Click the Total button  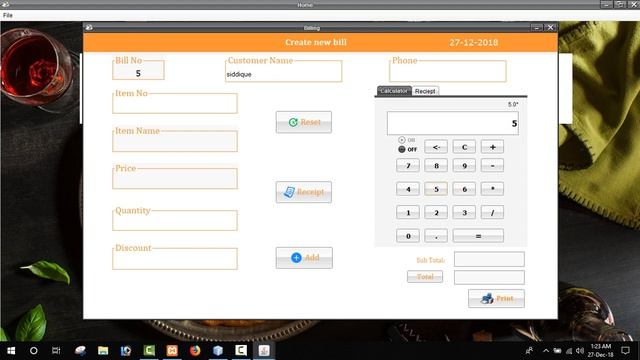click(x=425, y=277)
